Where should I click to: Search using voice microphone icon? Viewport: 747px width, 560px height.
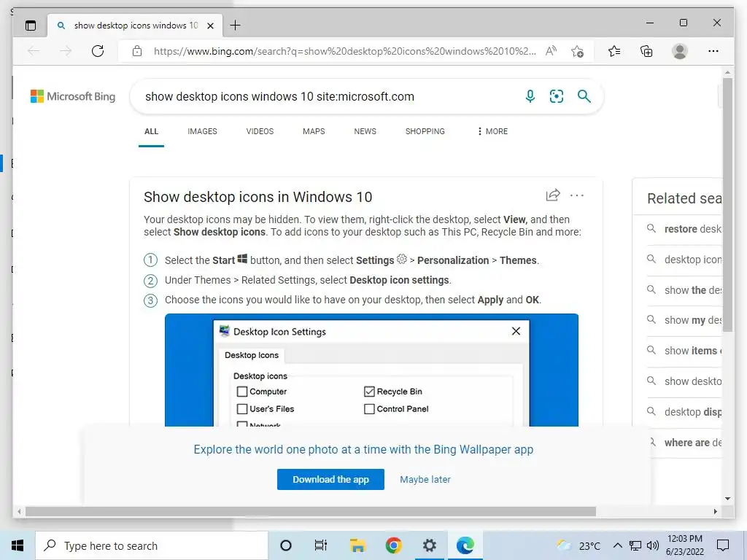click(x=530, y=96)
